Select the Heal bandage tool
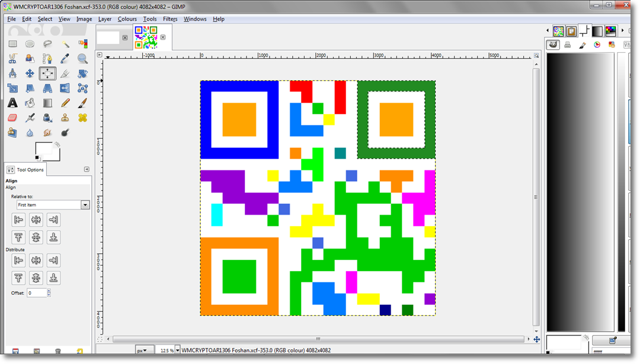The width and height of the screenshot is (640, 364). (82, 118)
